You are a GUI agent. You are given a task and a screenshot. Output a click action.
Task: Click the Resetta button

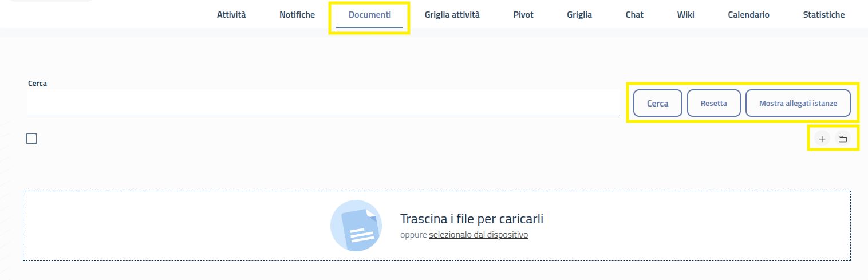[x=713, y=104]
